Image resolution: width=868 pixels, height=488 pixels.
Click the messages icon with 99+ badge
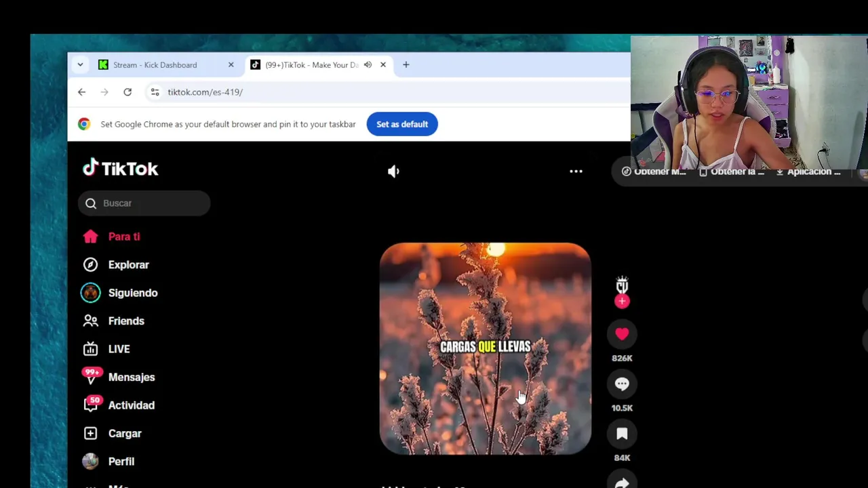tap(90, 376)
